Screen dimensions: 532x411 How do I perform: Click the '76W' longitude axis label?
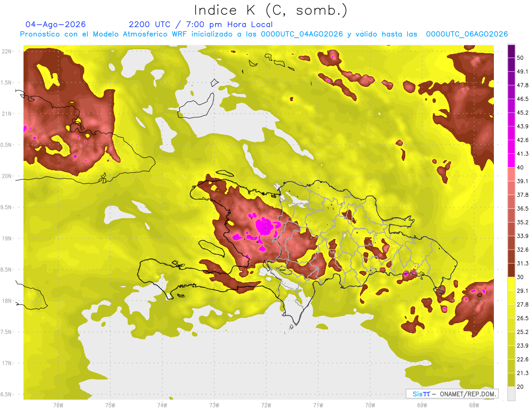click(x=58, y=405)
